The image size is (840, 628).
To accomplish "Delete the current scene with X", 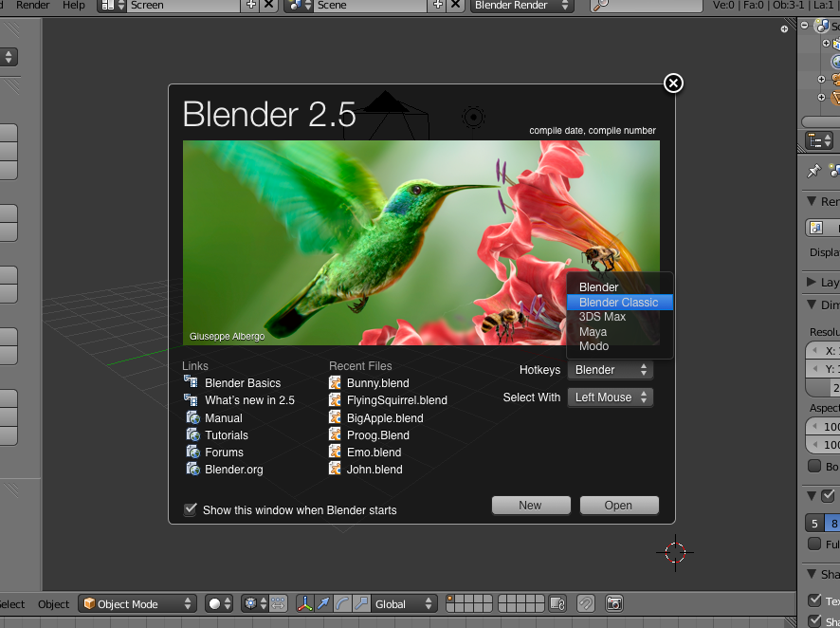I will pos(455,5).
